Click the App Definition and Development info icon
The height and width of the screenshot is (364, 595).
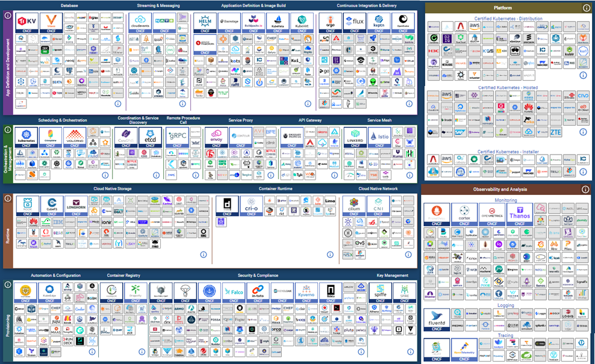point(8,15)
